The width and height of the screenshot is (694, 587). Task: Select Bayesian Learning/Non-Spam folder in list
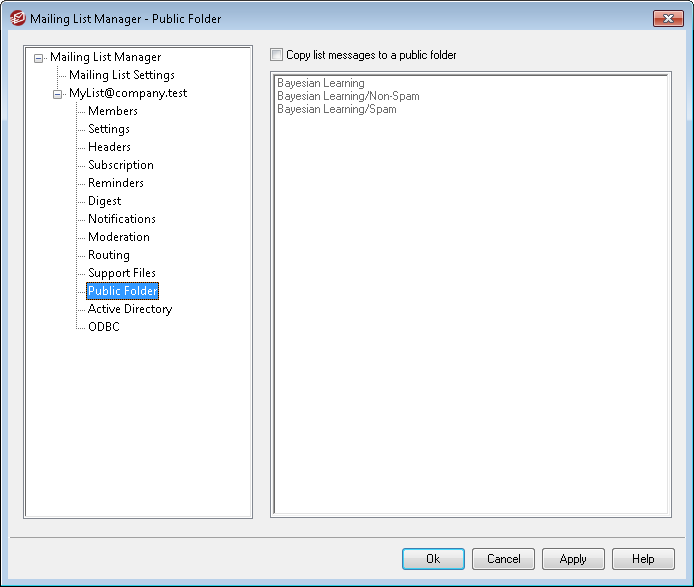[348, 96]
